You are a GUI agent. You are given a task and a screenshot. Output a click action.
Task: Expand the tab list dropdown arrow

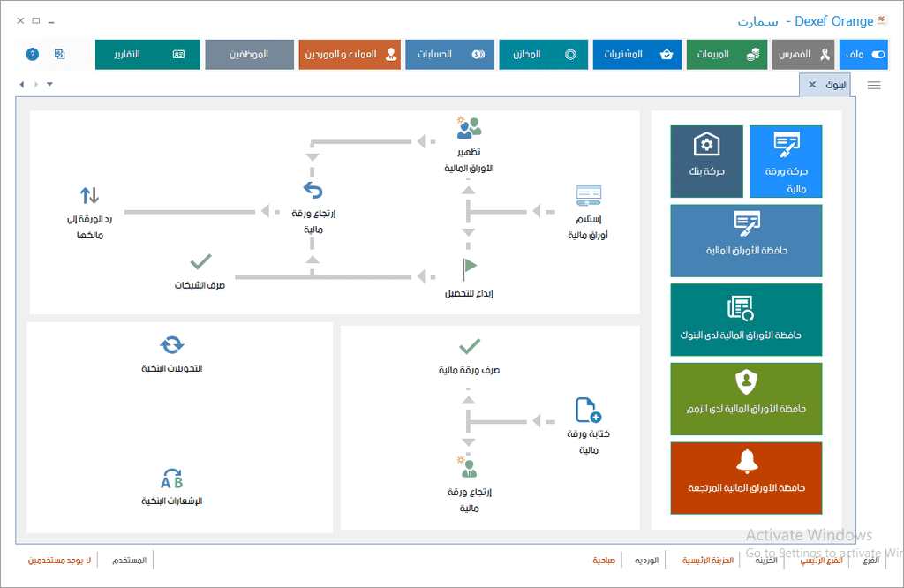(x=49, y=84)
